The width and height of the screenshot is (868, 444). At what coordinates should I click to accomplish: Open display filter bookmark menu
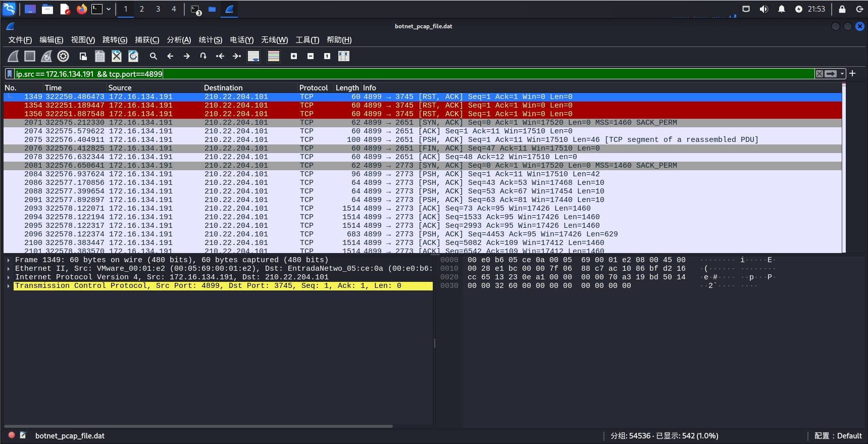pos(10,74)
